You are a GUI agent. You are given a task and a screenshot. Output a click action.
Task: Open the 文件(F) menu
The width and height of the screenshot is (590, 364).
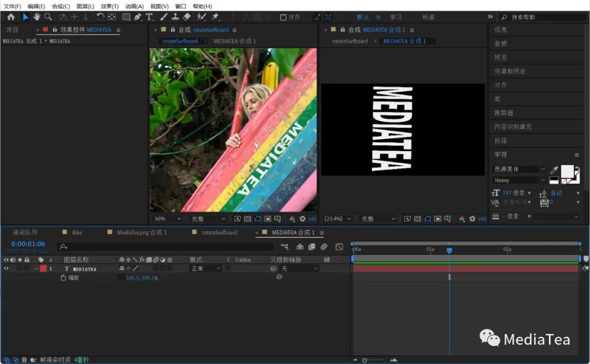[x=12, y=7]
